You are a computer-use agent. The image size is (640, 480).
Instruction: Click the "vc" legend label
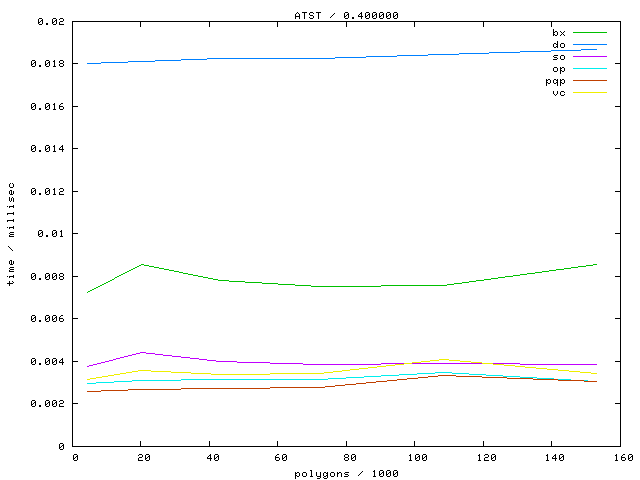[x=558, y=93]
